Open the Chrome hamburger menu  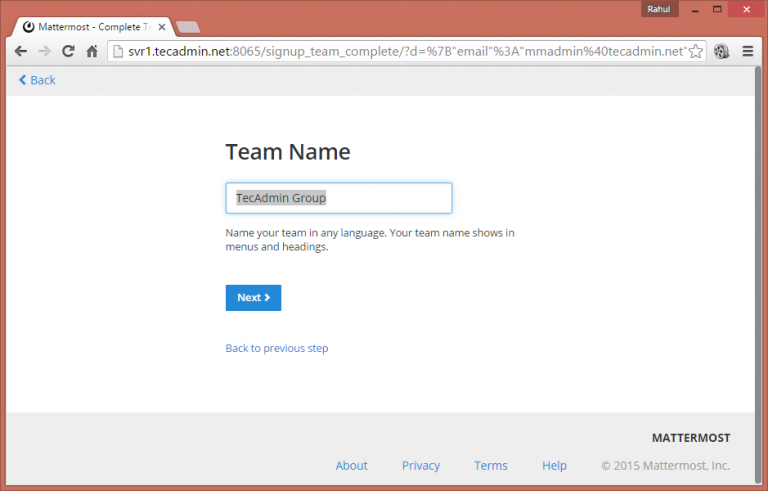747,51
